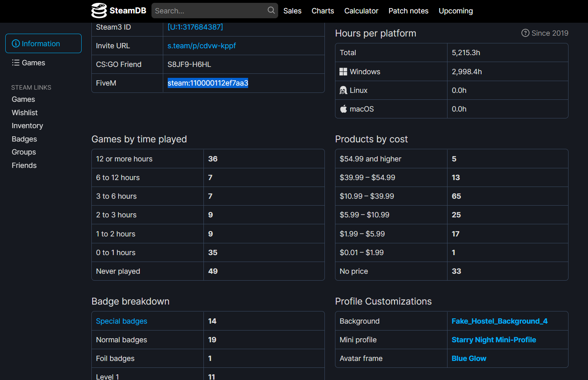
Task: Open the Wishlist Steam link
Action: click(25, 113)
